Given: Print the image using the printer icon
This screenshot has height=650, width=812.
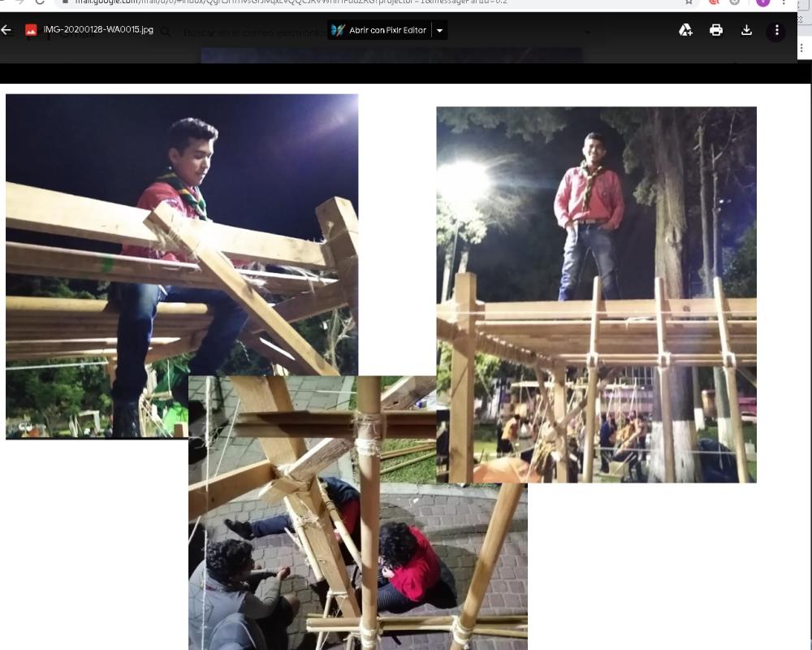Looking at the screenshot, I should tap(716, 30).
